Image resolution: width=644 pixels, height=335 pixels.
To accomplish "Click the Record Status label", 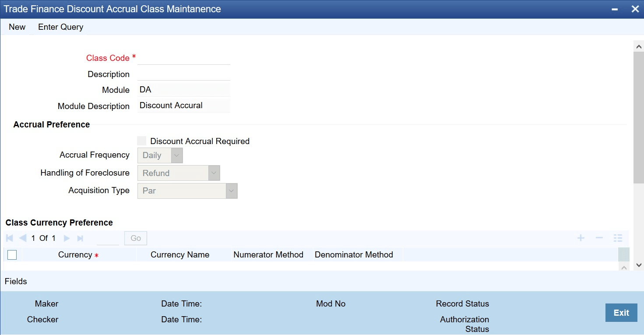I will [462, 303].
